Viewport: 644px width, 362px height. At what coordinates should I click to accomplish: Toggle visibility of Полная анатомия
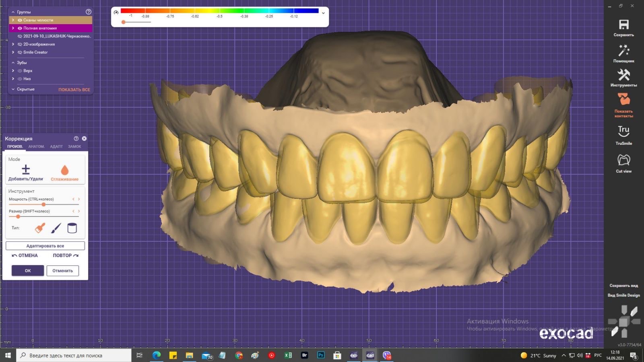coord(20,28)
